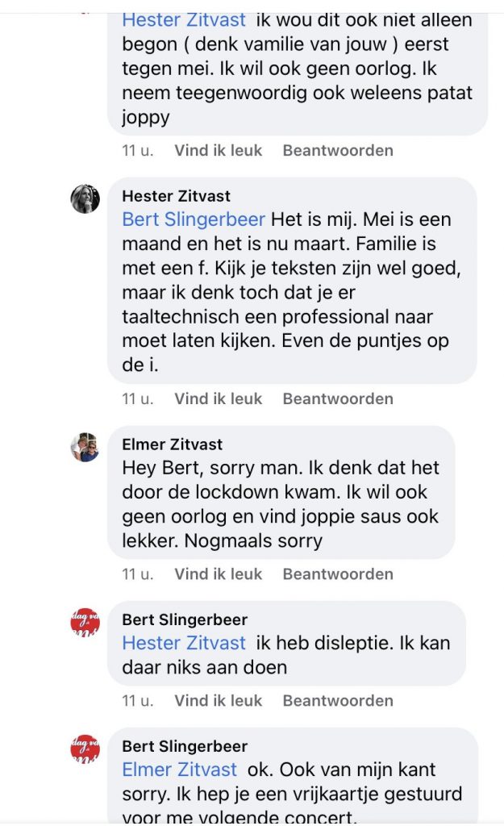The width and height of the screenshot is (504, 826).
Task: Reply to Elmer Zitvast's lockdown comment
Action: coord(337,574)
